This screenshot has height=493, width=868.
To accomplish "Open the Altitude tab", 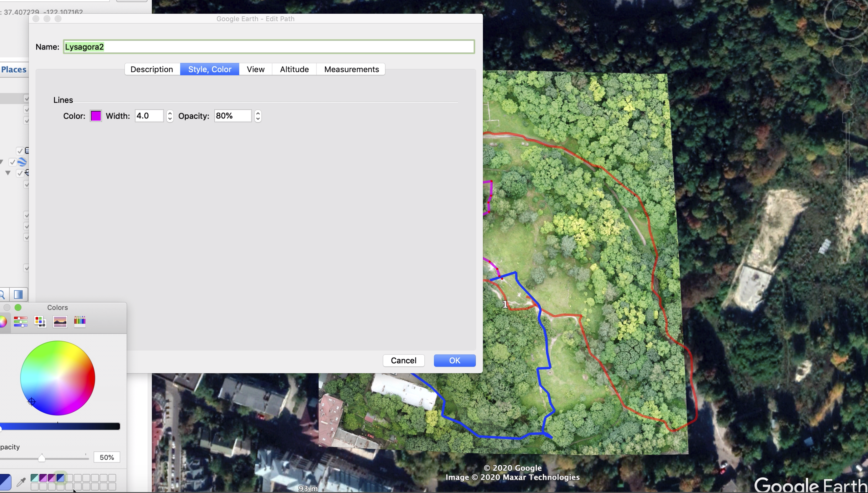I will [x=294, y=69].
